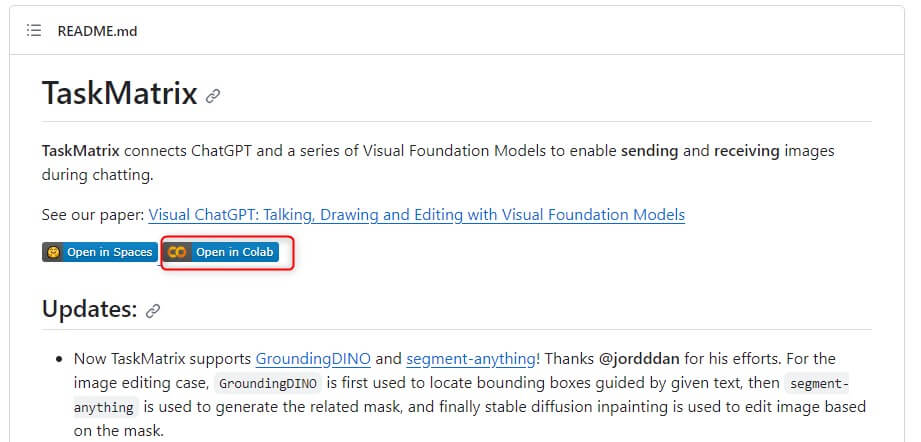Click the @jordddan user mention
The image size is (921, 442).
638,359
